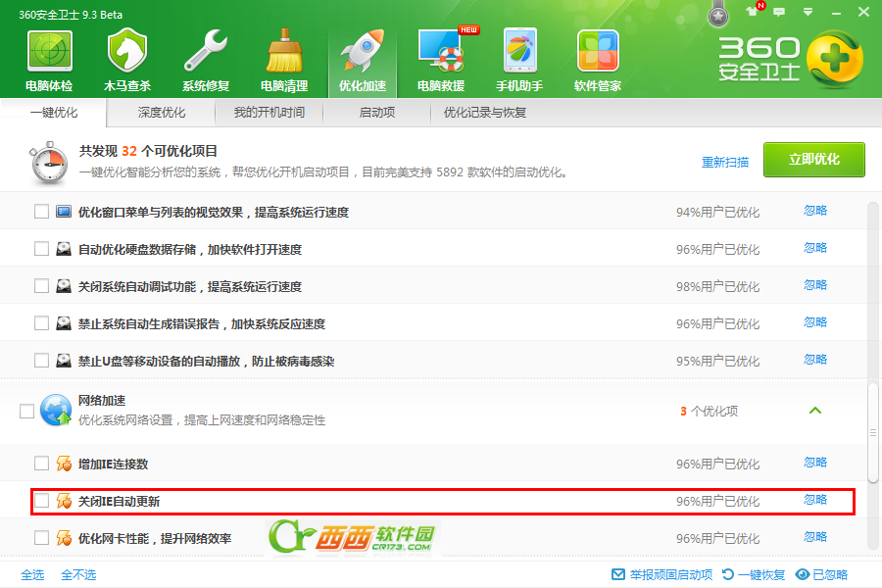The image size is (882, 588).
Task: Open 软件管家 colorful tiles icon
Action: tap(598, 51)
